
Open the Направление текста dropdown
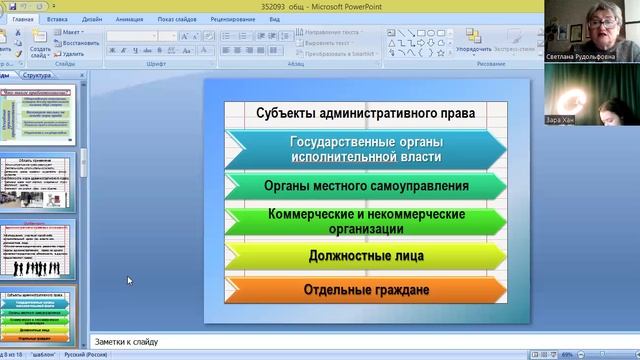point(329,32)
